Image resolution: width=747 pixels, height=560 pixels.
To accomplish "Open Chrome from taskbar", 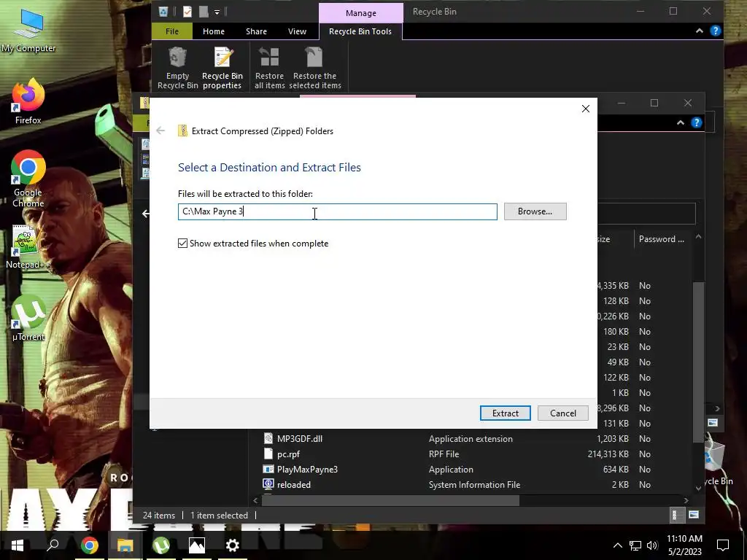I will (x=89, y=545).
